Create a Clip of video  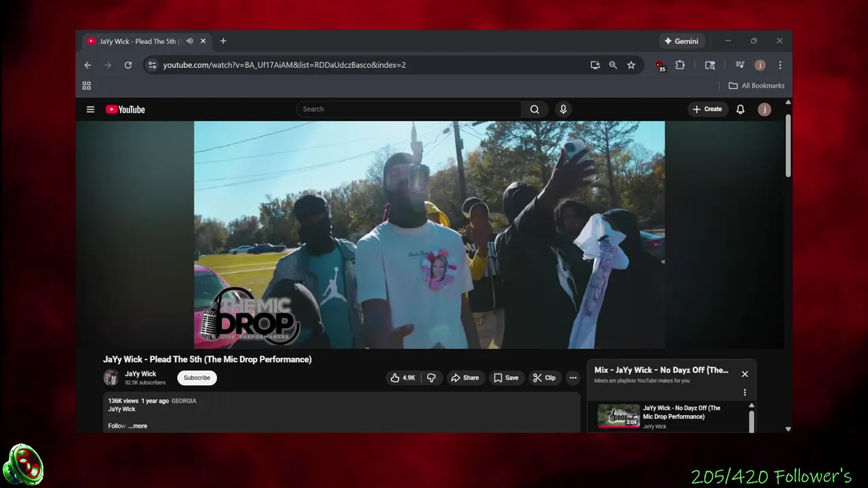[545, 378]
